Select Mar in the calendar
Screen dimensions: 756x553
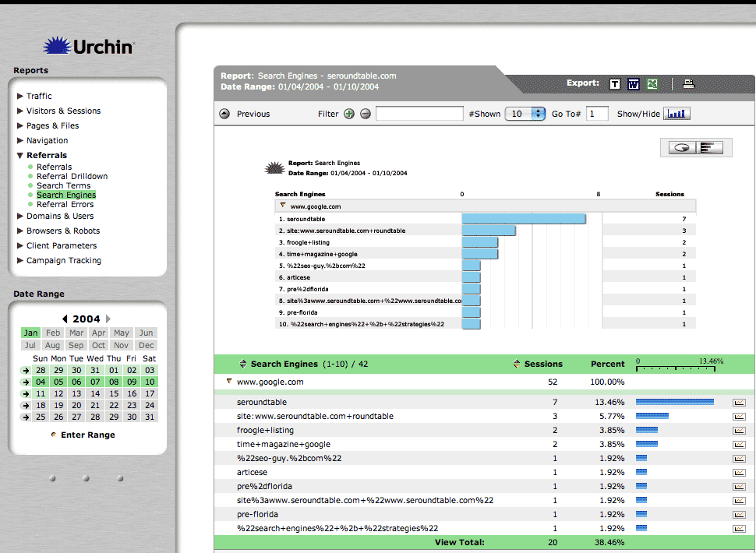pos(76,333)
